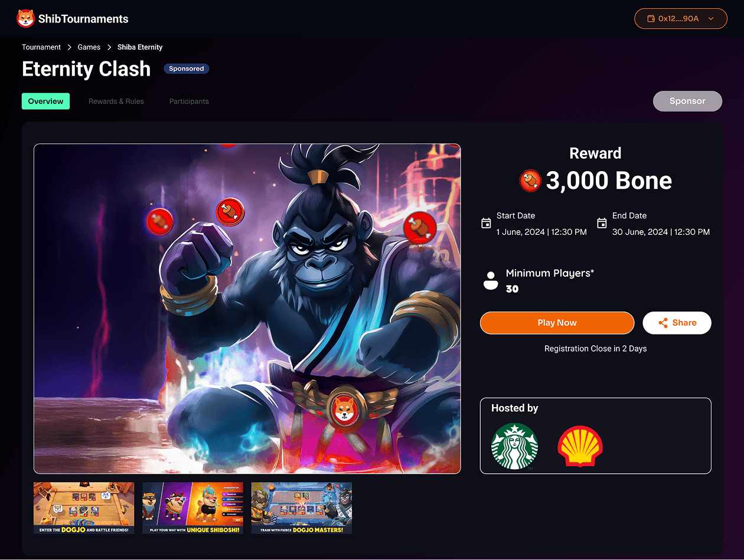Switch to the Rewards & Rules tab
The width and height of the screenshot is (744, 560).
[x=116, y=101]
